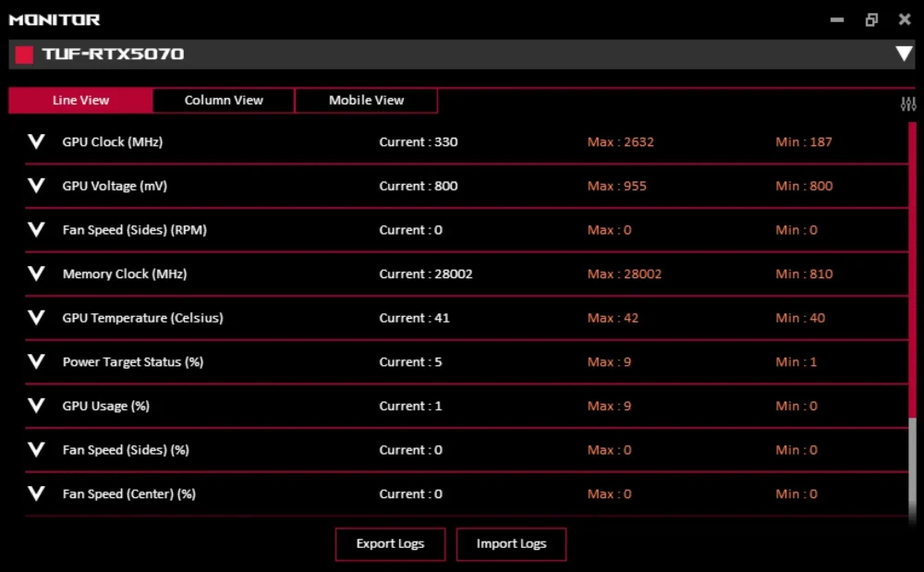Click the 'Max : 955' GPU Voltage value
924x572 pixels.
click(617, 186)
